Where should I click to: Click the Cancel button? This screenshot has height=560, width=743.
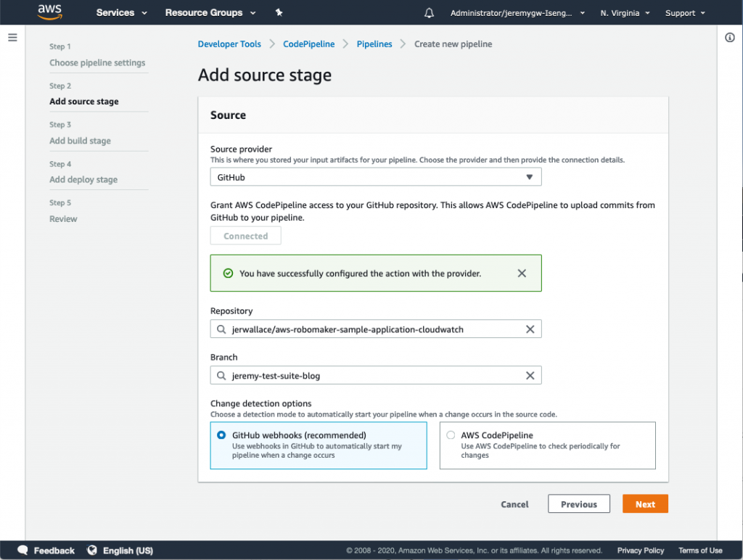click(x=514, y=505)
